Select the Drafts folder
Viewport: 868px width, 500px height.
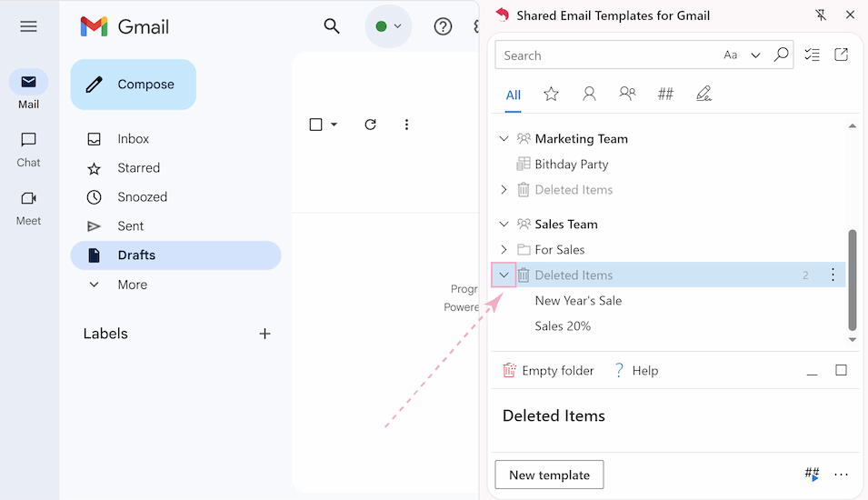coord(175,255)
